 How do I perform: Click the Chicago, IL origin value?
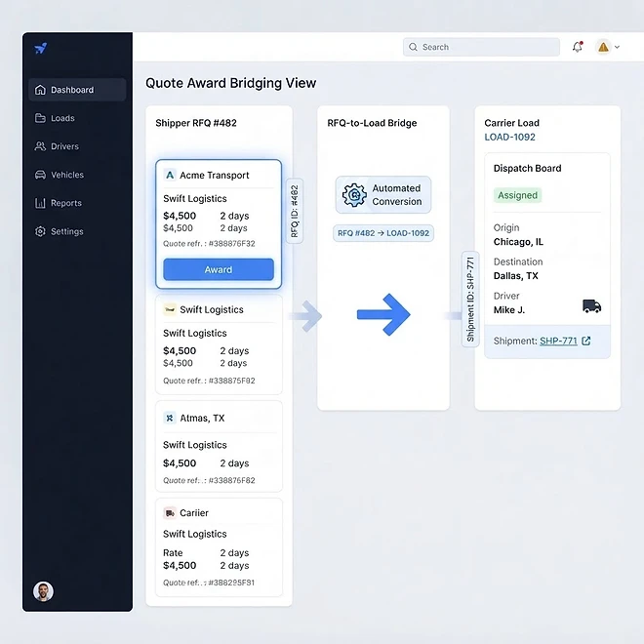tap(518, 242)
